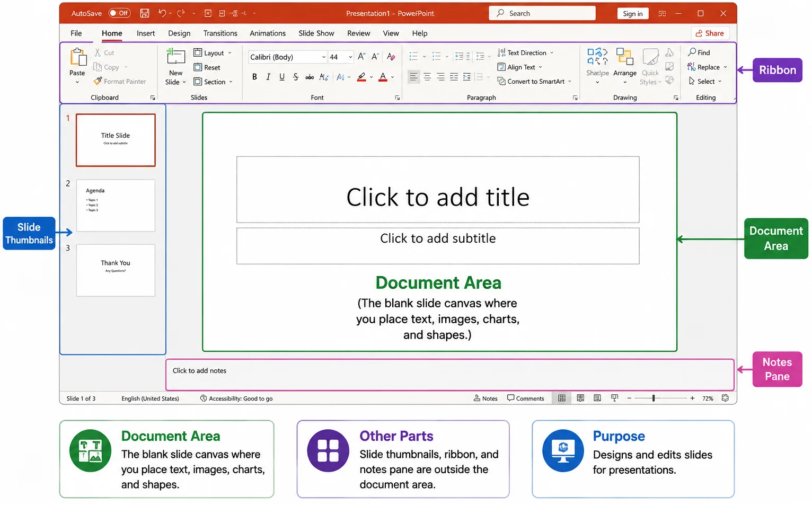Open the Calibri (Body) font dropdown
This screenshot has width=812, height=505.
click(x=324, y=57)
